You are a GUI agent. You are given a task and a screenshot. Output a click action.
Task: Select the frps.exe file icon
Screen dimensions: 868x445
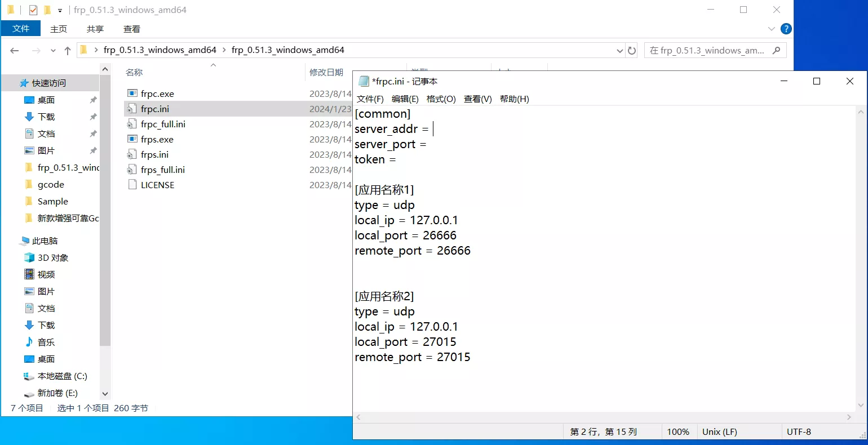[x=132, y=139]
